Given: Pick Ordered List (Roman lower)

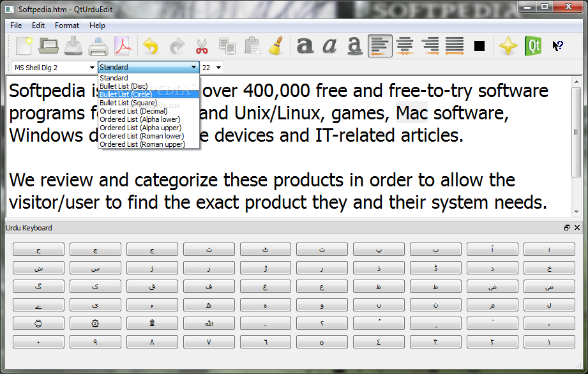Looking at the screenshot, I should coord(149,136).
